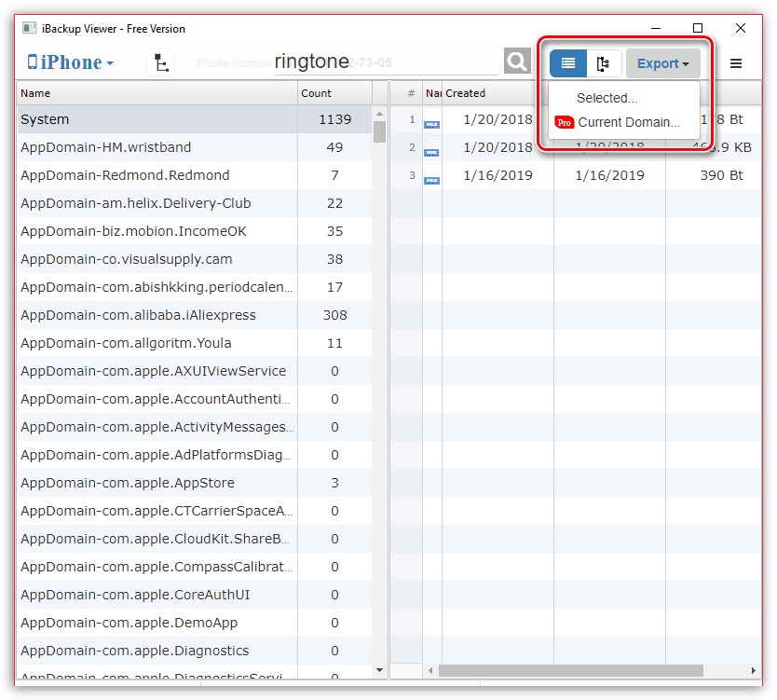Image resolution: width=777 pixels, height=700 pixels.
Task: Click the file list horizontal scrollbar
Action: pos(571,671)
